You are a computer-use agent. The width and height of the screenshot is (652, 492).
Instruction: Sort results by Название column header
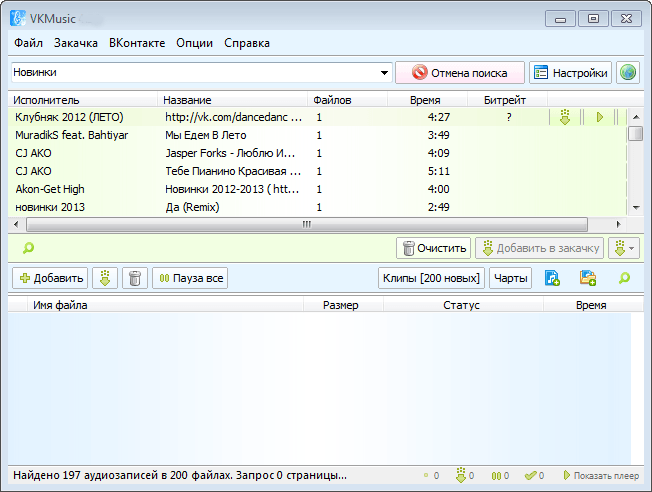click(232, 100)
